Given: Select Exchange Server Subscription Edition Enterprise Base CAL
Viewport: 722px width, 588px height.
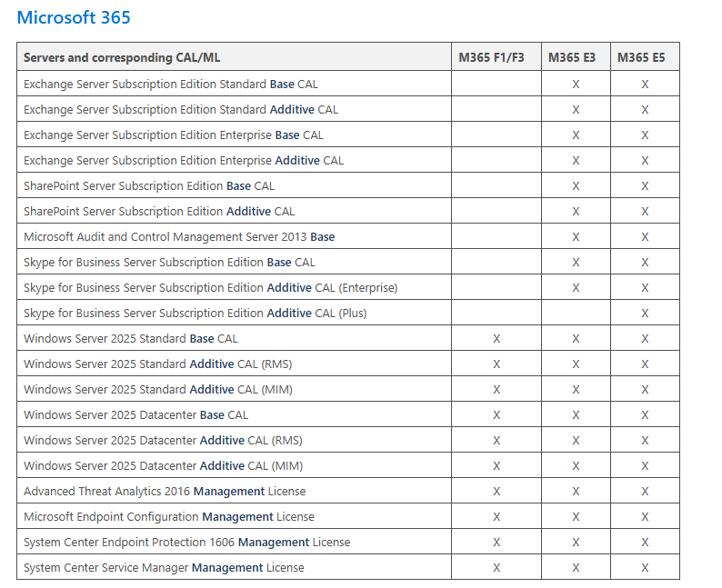Looking at the screenshot, I should click(x=174, y=135).
